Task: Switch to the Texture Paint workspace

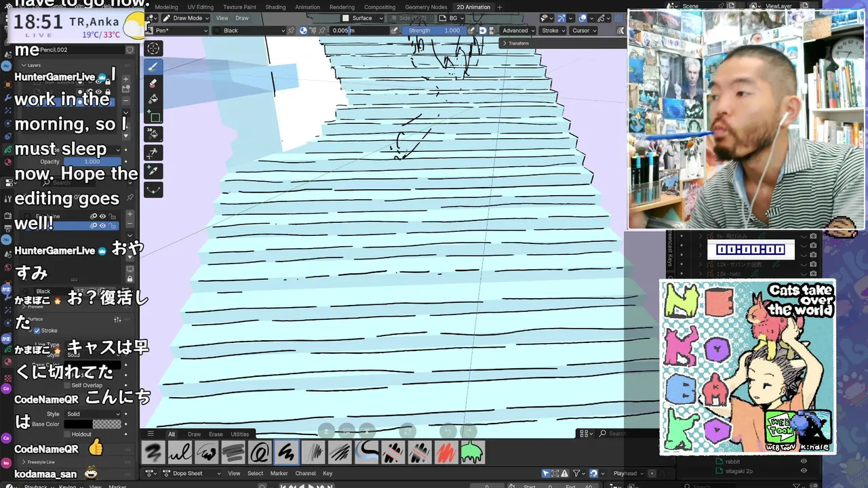Action: pyautogui.click(x=239, y=7)
